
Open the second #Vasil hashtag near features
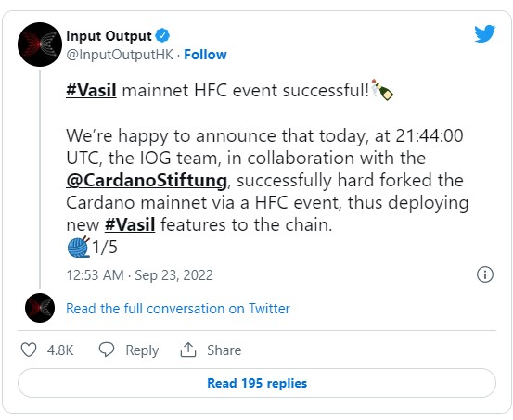(x=130, y=224)
